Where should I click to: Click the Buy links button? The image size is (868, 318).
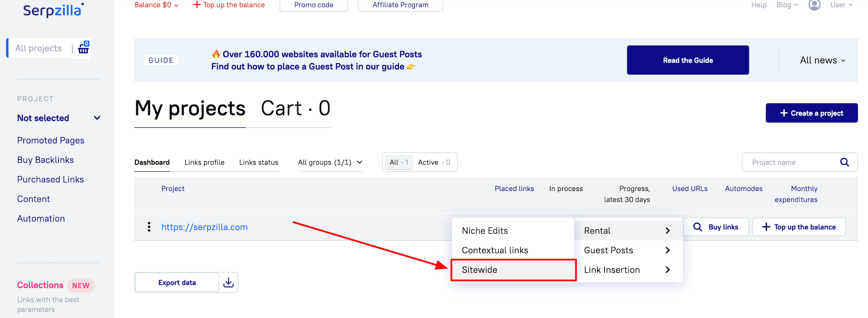pos(715,227)
